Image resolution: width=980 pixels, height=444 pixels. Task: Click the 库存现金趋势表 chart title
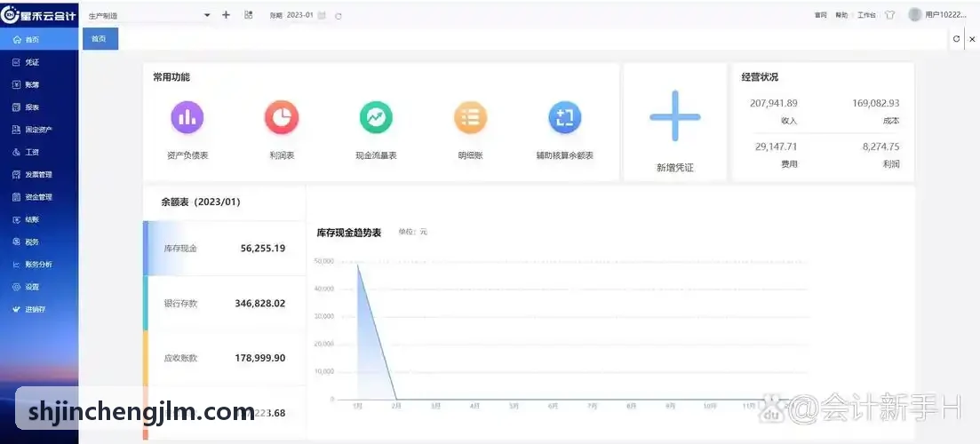click(x=349, y=233)
